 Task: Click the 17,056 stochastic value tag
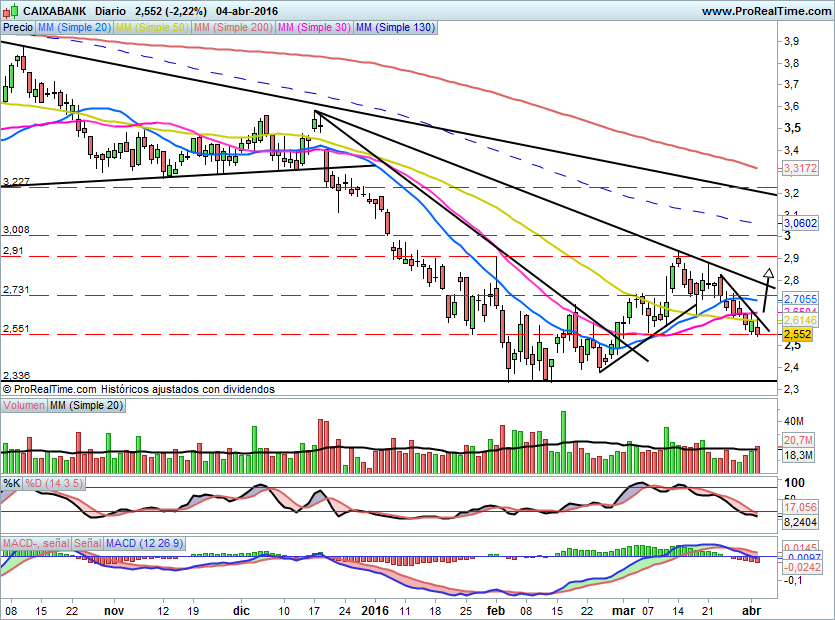[x=800, y=507]
